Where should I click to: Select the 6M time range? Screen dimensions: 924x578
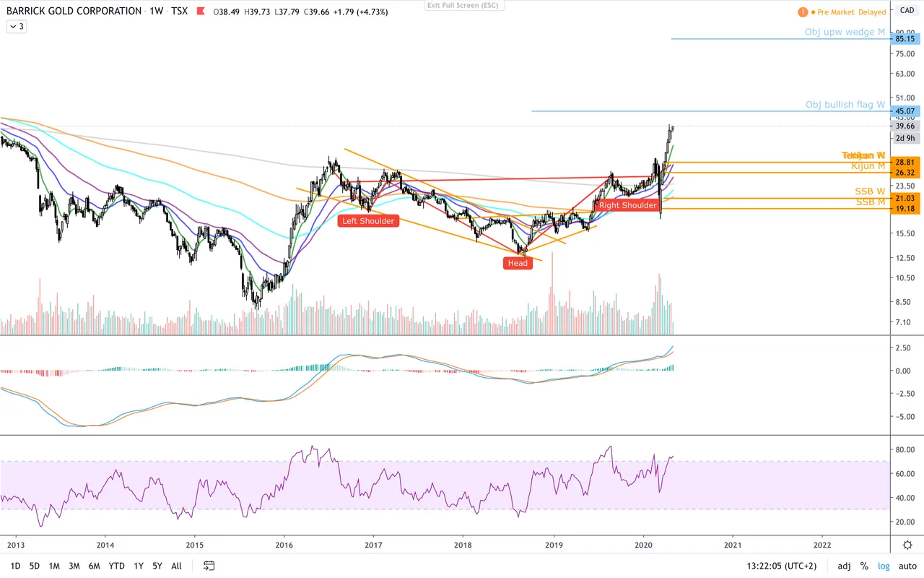(95, 566)
